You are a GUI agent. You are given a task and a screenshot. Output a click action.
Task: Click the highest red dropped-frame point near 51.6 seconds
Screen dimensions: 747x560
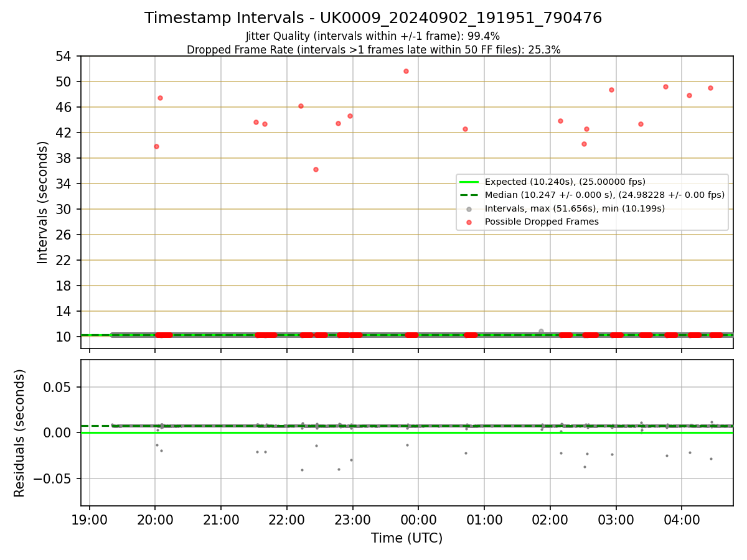[x=406, y=71]
